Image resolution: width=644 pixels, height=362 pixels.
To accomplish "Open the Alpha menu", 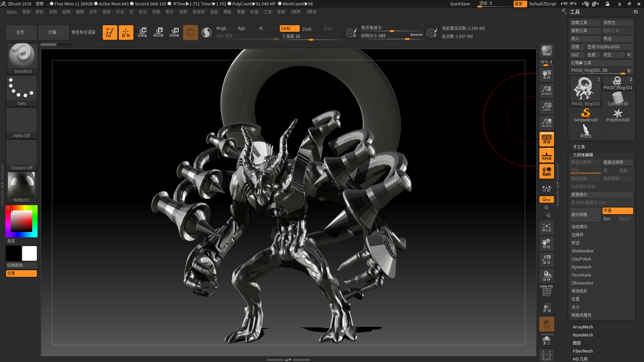I will (x=11, y=12).
